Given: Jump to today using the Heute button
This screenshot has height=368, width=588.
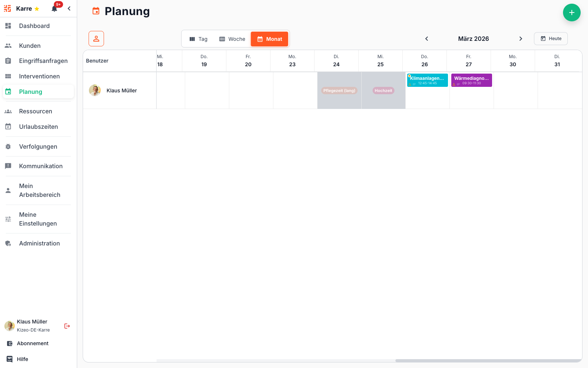Looking at the screenshot, I should tap(551, 38).
